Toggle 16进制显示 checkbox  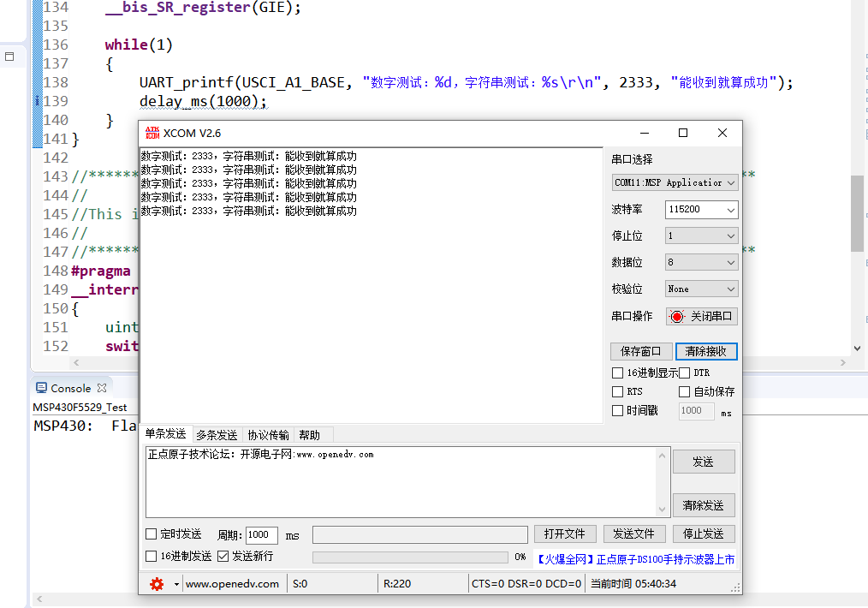(617, 373)
